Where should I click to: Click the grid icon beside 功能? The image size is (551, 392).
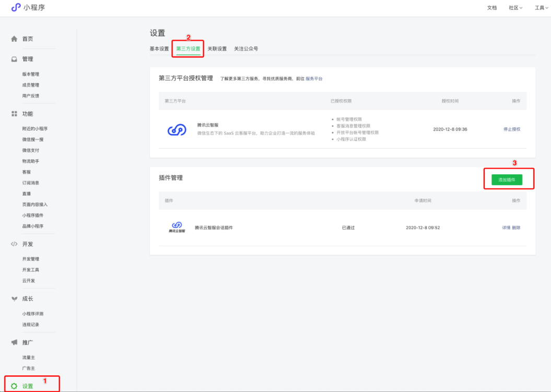point(15,114)
